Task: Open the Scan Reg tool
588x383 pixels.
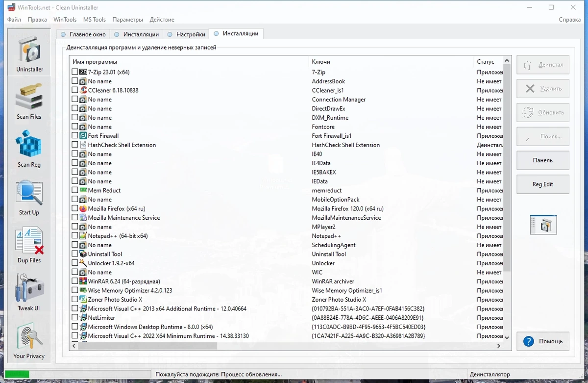Action: [29, 149]
